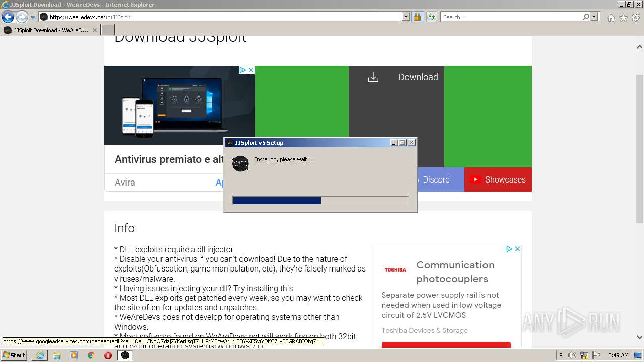Launch Windows Media Player from taskbar
644x362 pixels.
coord(74,355)
